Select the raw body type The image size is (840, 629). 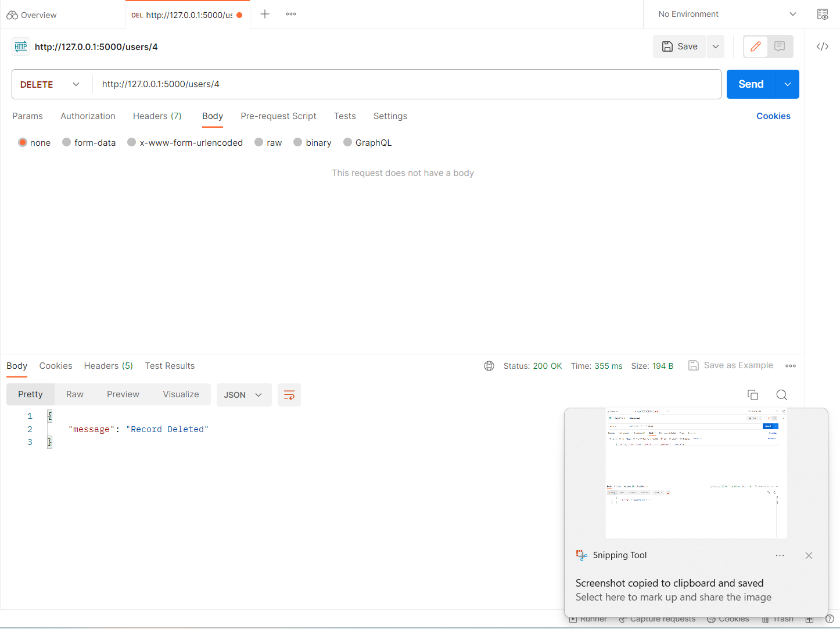click(268, 142)
